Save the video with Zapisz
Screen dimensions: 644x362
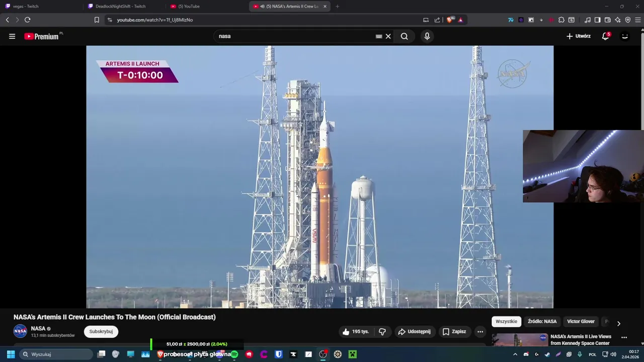[454, 332]
